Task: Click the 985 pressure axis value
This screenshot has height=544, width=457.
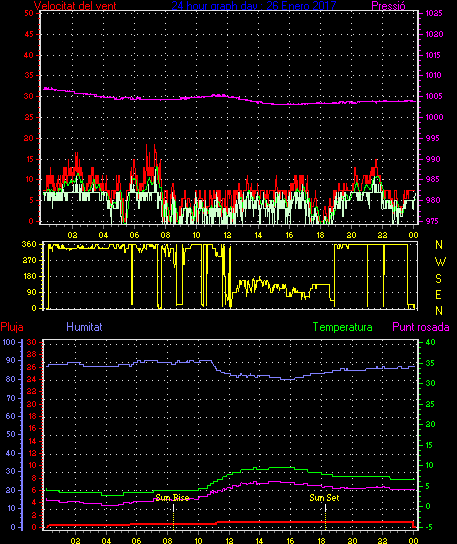Action: [432, 179]
